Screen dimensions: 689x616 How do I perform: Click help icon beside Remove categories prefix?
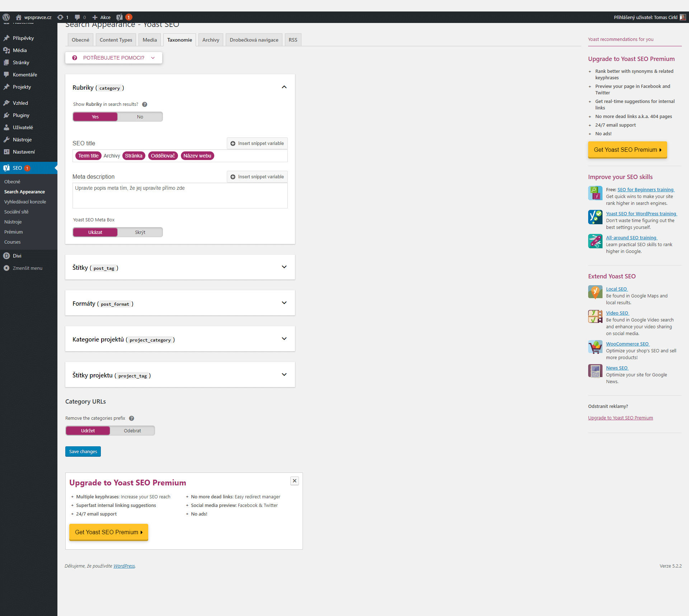pyautogui.click(x=132, y=418)
